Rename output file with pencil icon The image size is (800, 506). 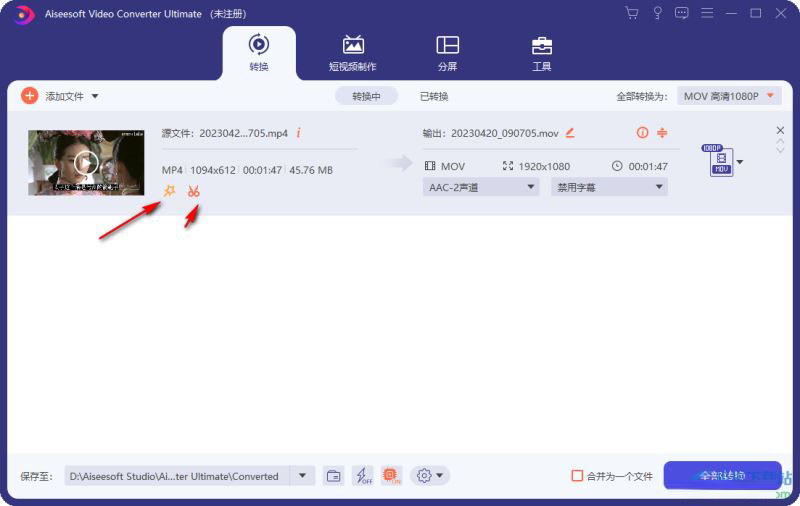point(570,133)
